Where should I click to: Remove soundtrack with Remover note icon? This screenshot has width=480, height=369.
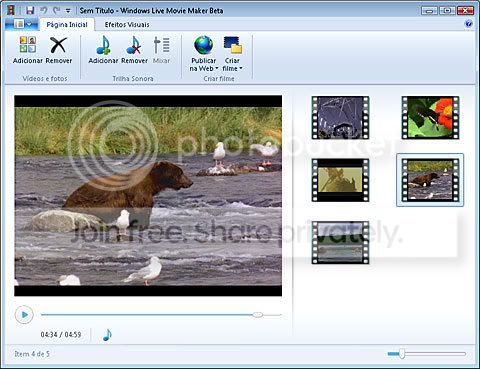[134, 45]
